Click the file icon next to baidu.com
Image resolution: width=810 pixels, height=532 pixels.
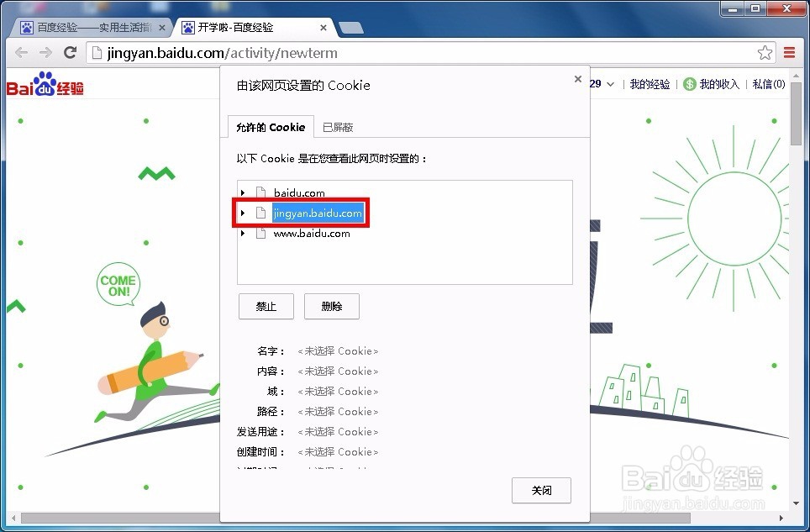point(260,192)
